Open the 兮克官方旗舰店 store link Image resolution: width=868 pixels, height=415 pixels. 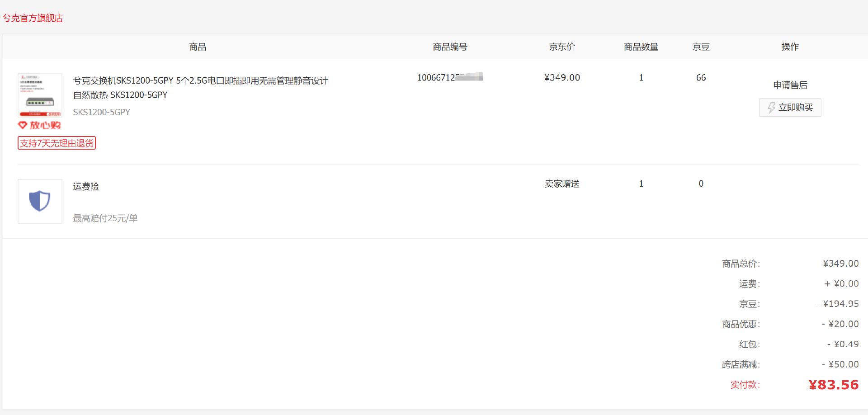coord(33,18)
